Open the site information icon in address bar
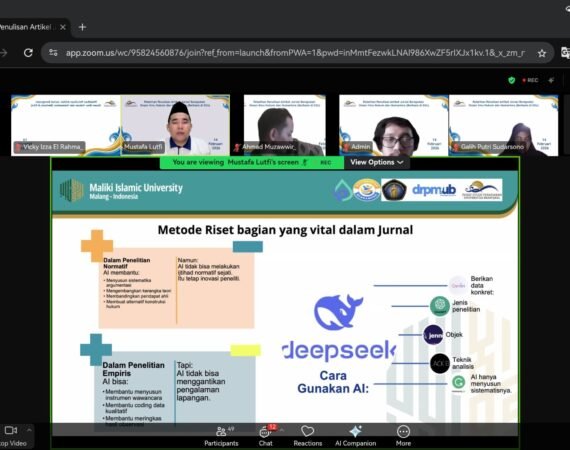 click(x=53, y=53)
